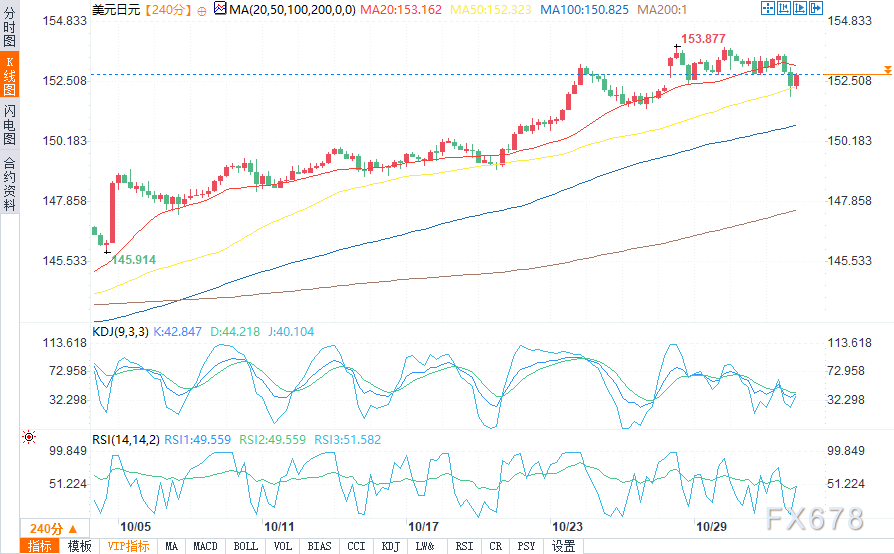894x554 pixels.
Task: Choose the PSY indicator
Action: (x=526, y=546)
